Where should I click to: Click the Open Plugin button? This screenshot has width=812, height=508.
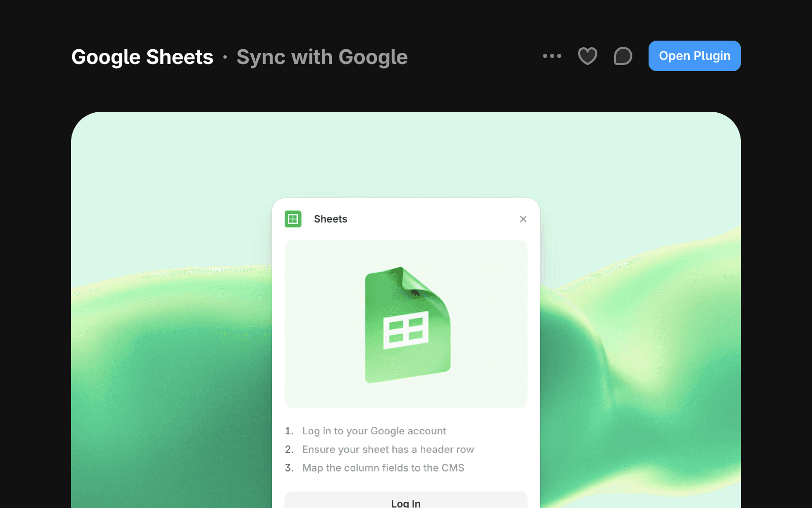coord(694,56)
